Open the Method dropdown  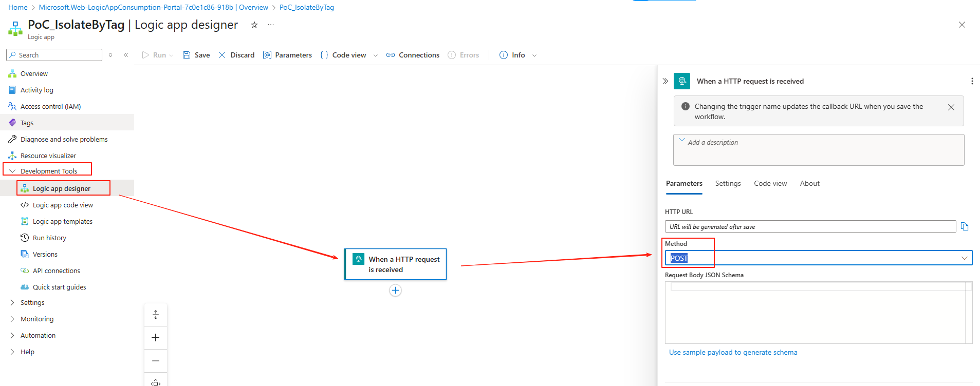[x=964, y=258]
